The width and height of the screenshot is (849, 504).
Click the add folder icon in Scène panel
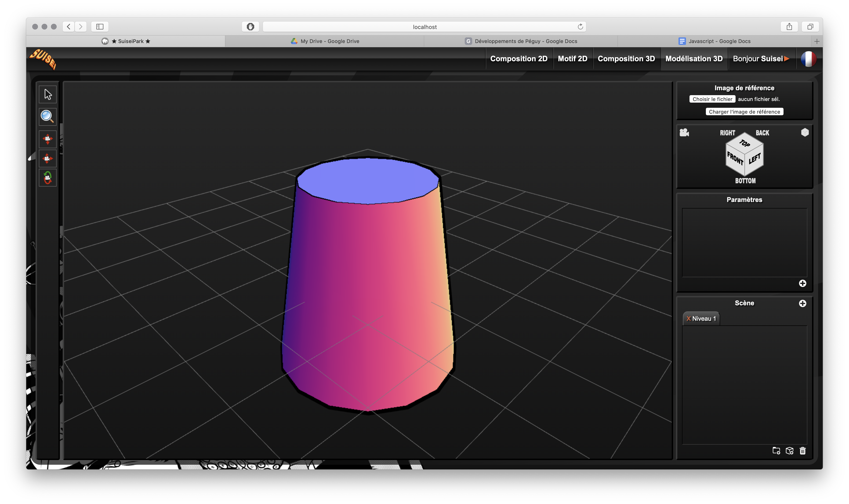(x=776, y=451)
